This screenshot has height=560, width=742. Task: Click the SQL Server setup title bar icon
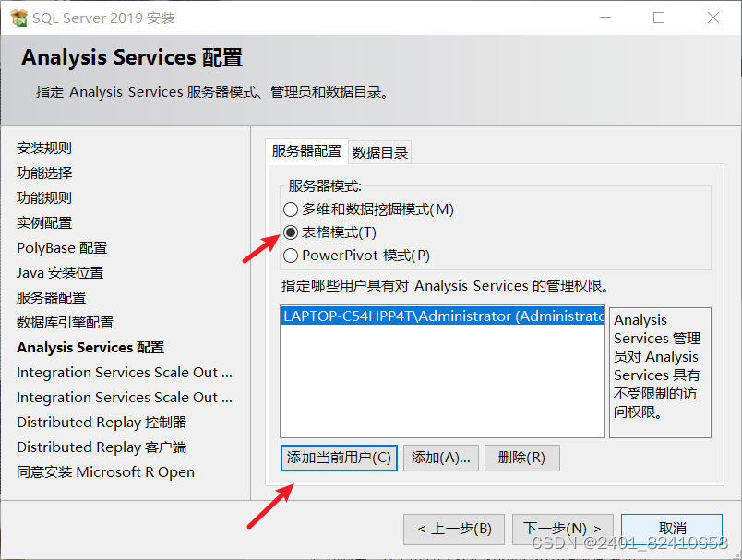pyautogui.click(x=19, y=18)
